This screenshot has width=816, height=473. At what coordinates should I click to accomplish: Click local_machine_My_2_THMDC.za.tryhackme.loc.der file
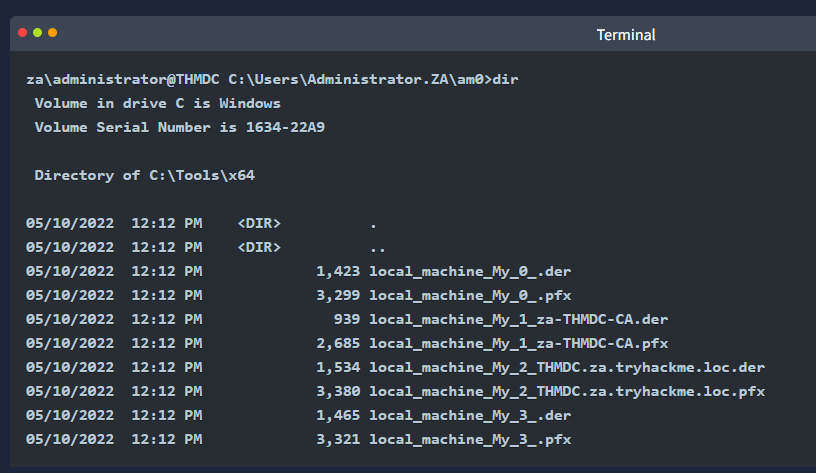pyautogui.click(x=567, y=367)
